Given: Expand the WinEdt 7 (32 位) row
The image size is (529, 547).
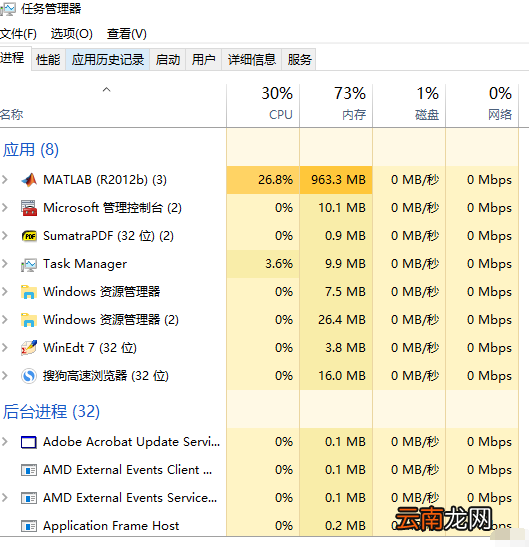Looking at the screenshot, I should coord(5,347).
